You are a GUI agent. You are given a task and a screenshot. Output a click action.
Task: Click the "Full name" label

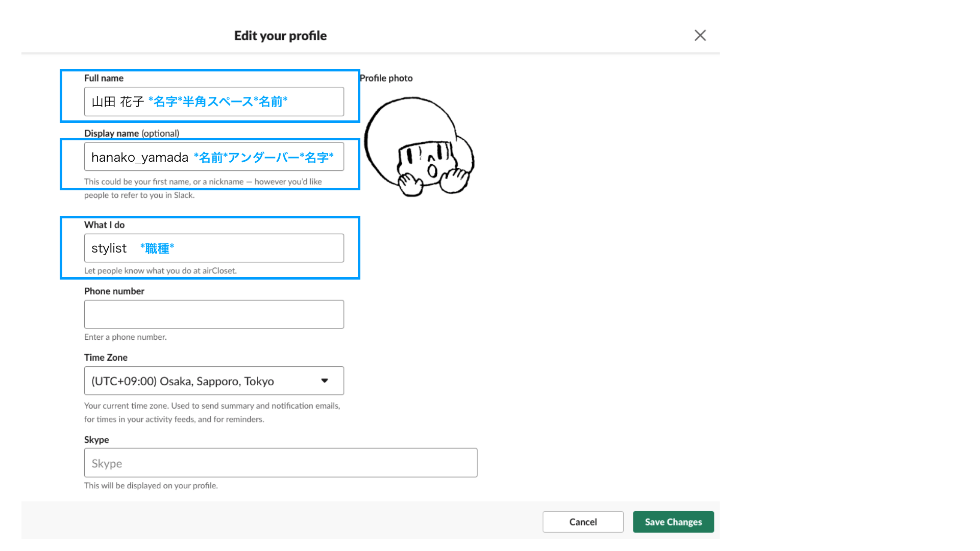point(104,78)
